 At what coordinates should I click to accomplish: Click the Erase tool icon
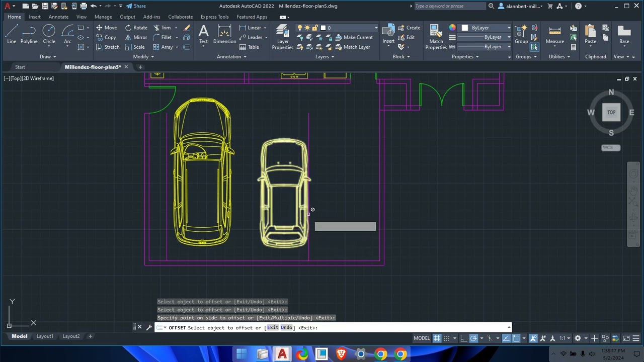pos(187,28)
